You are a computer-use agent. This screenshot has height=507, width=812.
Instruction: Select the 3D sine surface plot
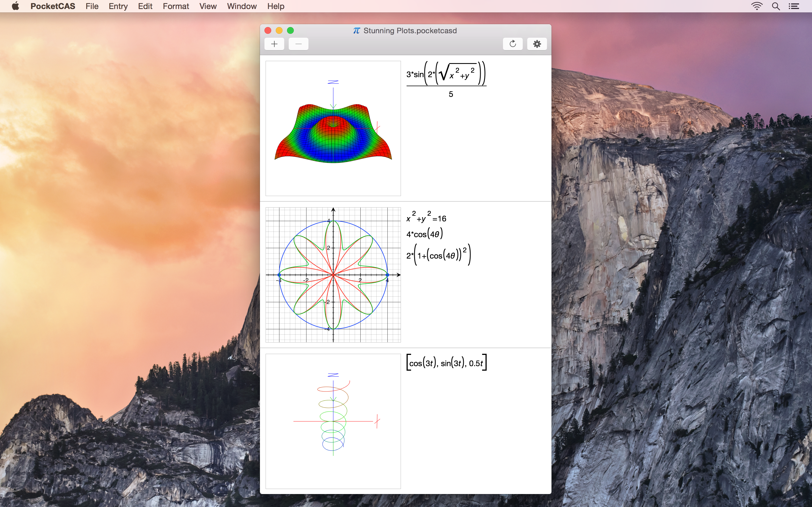[333, 128]
